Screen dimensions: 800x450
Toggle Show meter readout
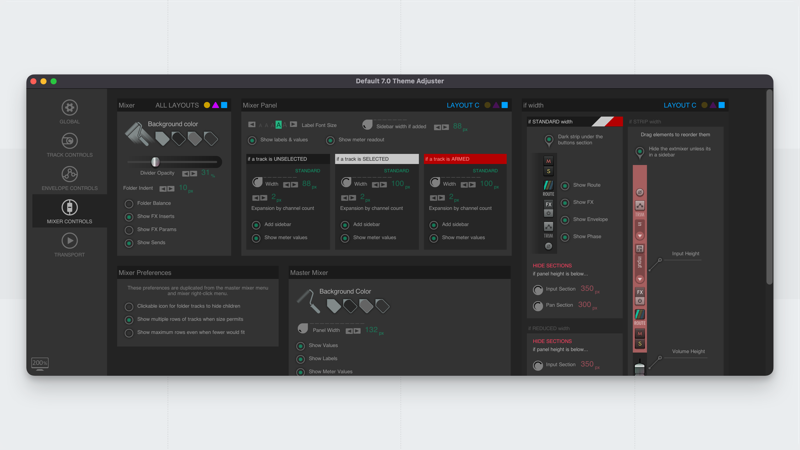tap(330, 140)
